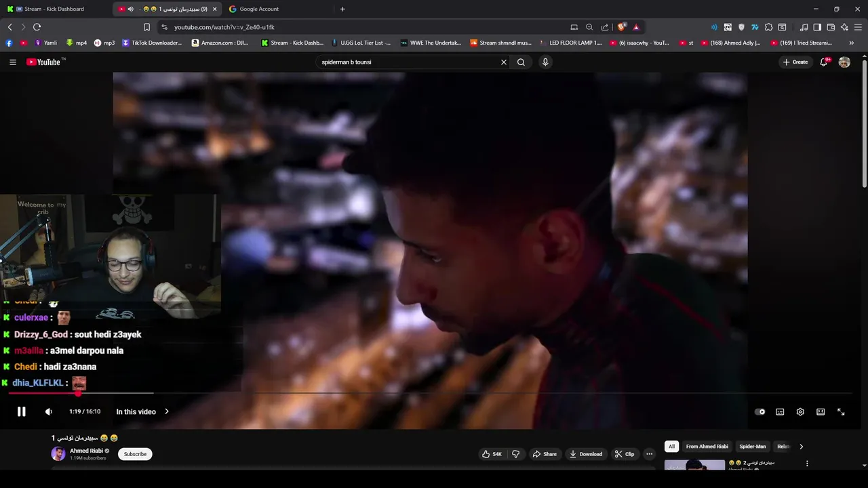Open the browser extensions puzzle icon
The height and width of the screenshot is (488, 868).
click(x=768, y=27)
